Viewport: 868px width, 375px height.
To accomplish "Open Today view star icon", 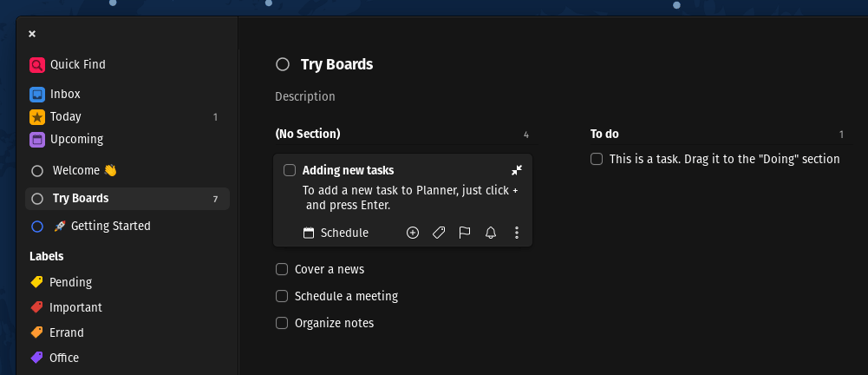I will pyautogui.click(x=36, y=116).
